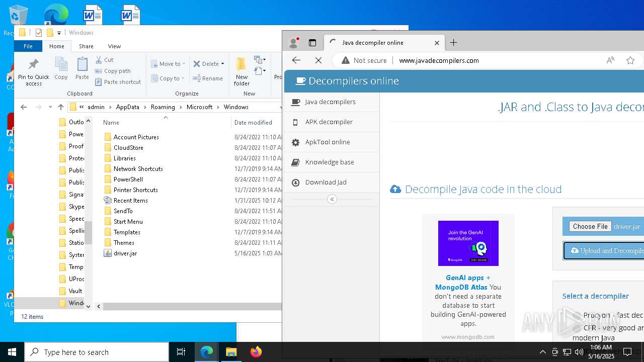Screen dimensions: 644x362
Task: Click the Choose File button
Action: point(590,226)
